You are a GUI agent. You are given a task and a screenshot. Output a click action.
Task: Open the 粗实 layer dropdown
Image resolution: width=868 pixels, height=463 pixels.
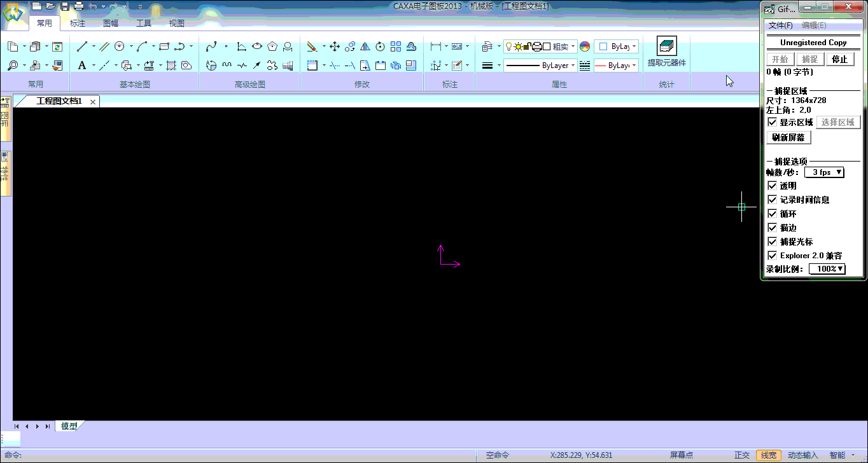pyautogui.click(x=573, y=46)
